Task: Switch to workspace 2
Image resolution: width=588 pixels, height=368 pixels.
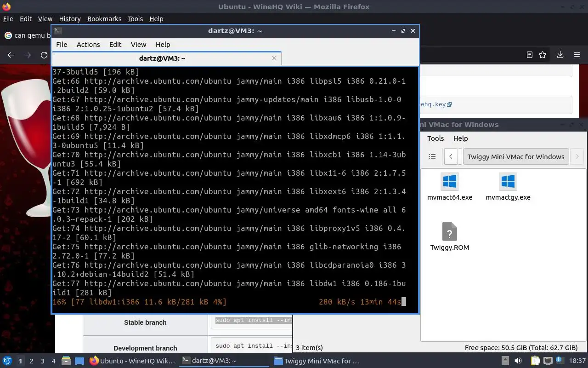Action: 32,361
